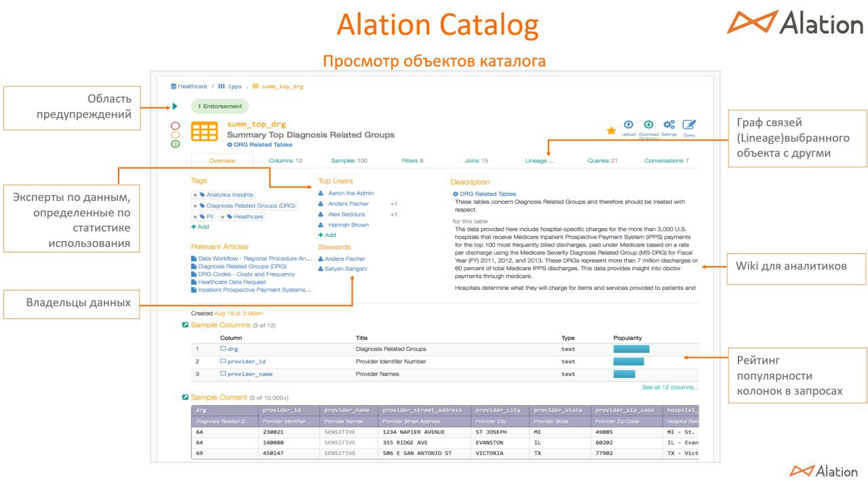Viewport: 868px width, 484px height.
Task: Remove the Analytics Insights tag via x
Action: point(195,195)
